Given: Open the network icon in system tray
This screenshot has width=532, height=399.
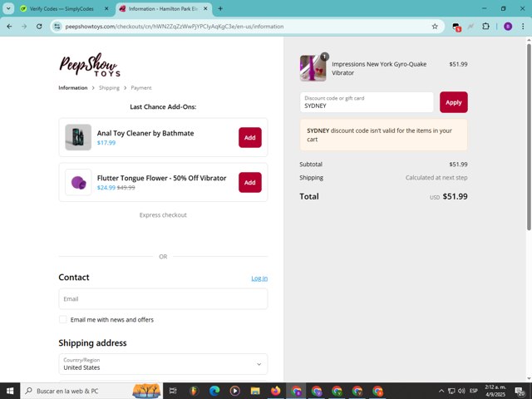Looking at the screenshot, I should [451, 391].
